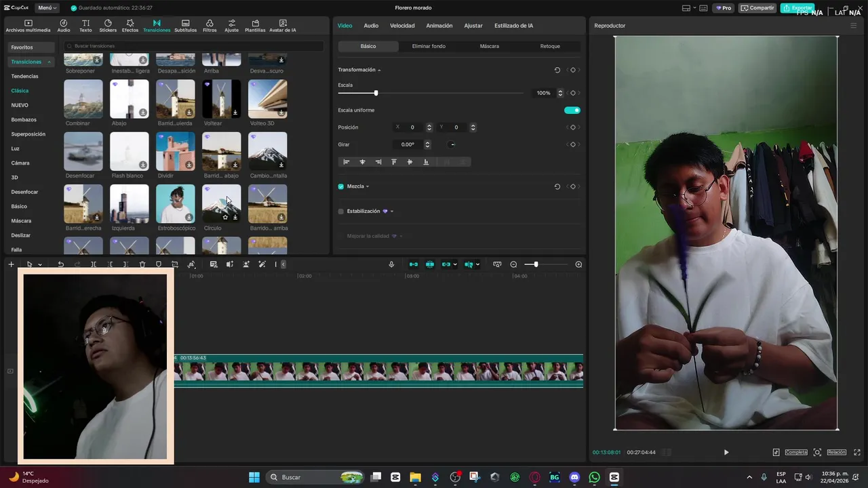Switch to the Velocidad tab

[x=402, y=26]
